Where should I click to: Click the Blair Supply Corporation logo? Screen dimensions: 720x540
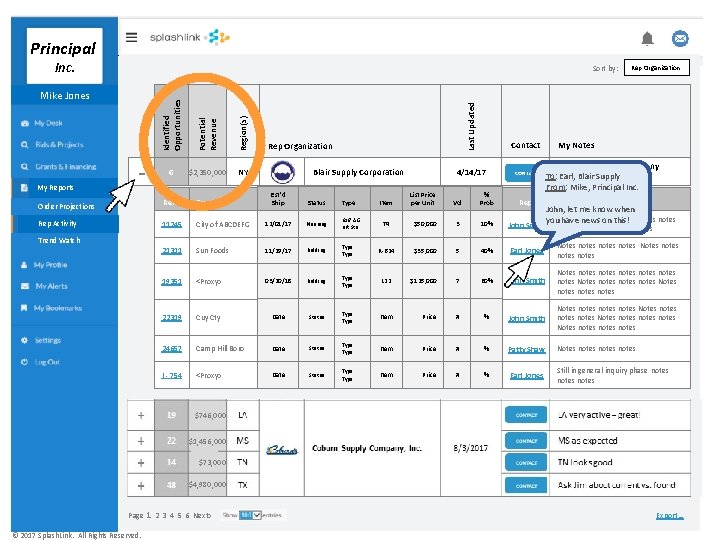pos(282,172)
